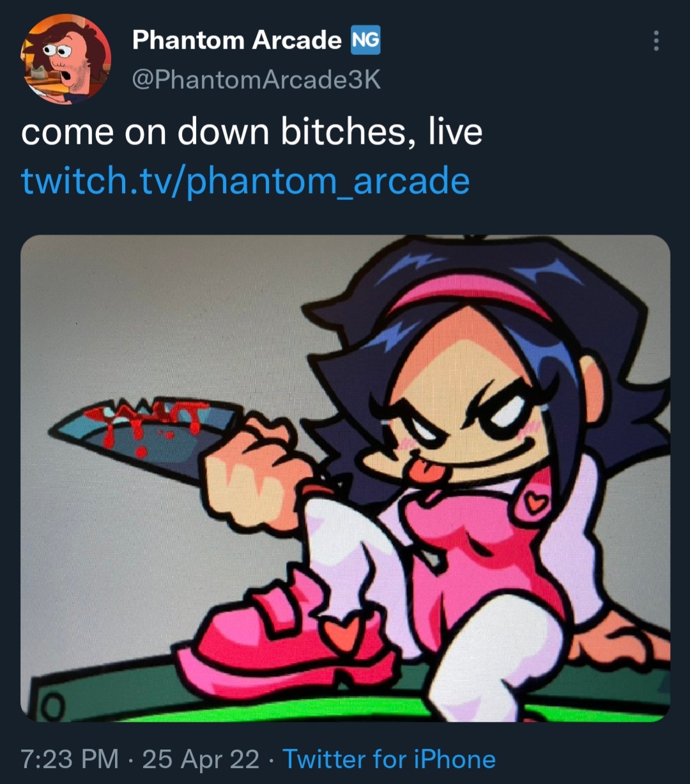Screen dimensions: 690x784
Task: Click the character's pink headband
Action: click(x=471, y=294)
